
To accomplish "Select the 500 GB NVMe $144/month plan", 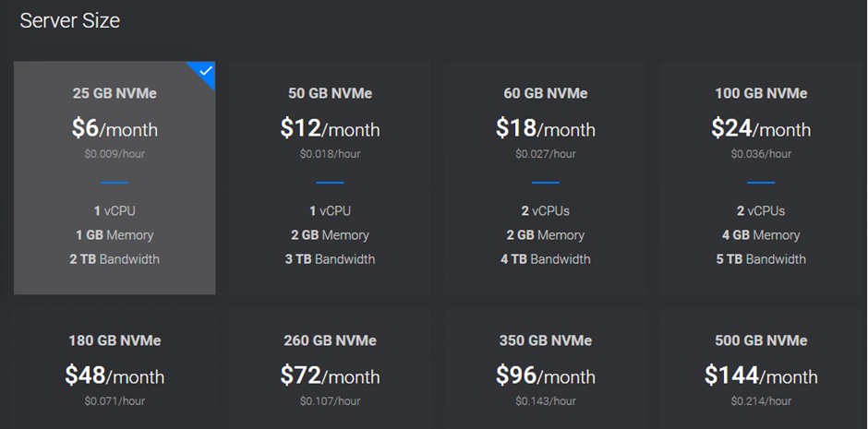I will pyautogui.click(x=761, y=368).
